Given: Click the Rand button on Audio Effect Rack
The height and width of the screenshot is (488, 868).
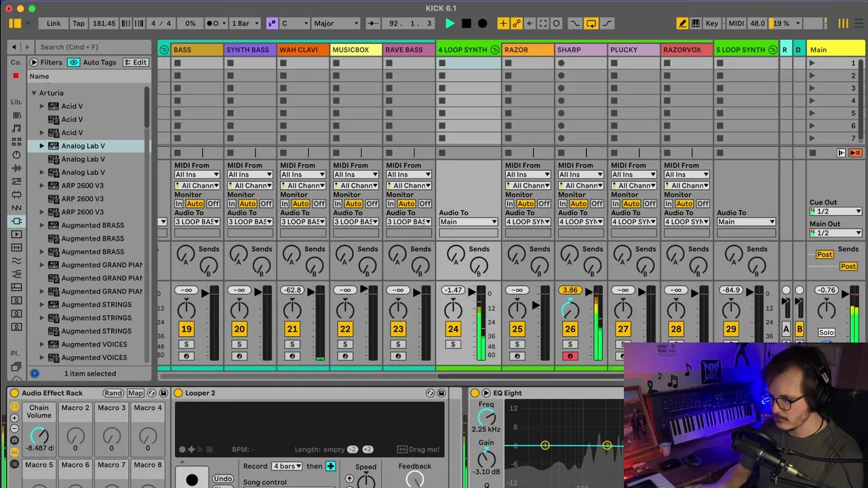Looking at the screenshot, I should (113, 393).
